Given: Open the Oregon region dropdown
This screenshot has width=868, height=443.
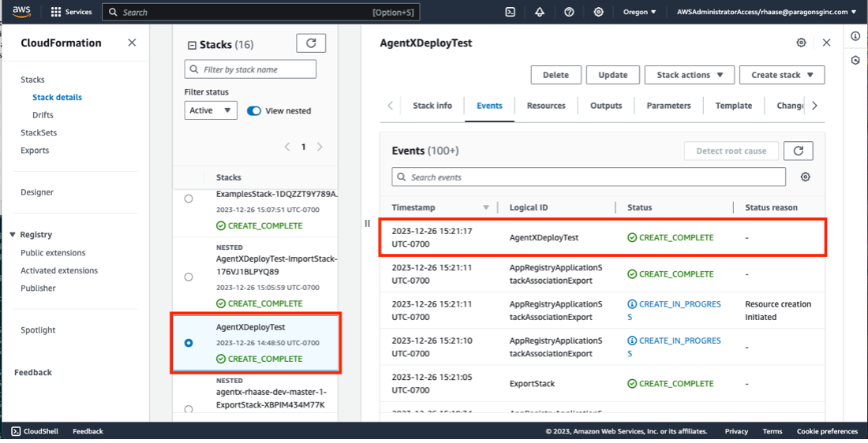Looking at the screenshot, I should click(639, 12).
